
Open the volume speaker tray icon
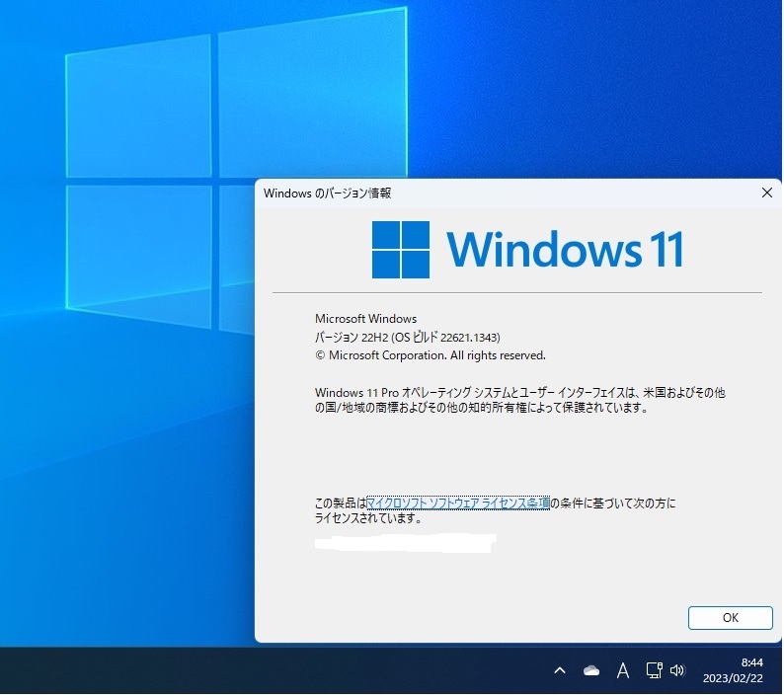coord(677,670)
